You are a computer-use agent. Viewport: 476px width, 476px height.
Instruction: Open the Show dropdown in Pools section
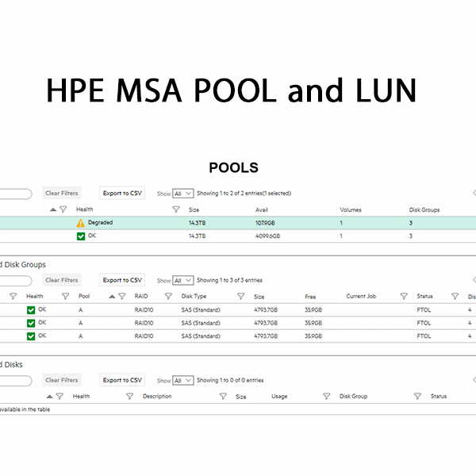(x=183, y=193)
